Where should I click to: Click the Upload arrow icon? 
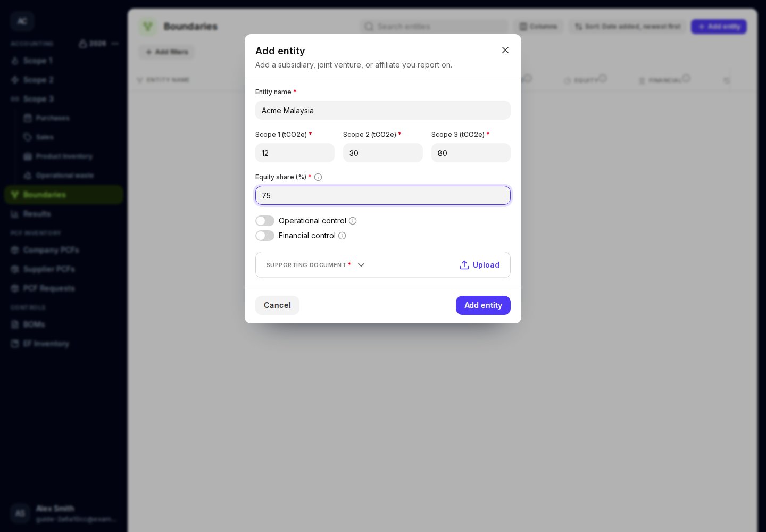point(464,265)
